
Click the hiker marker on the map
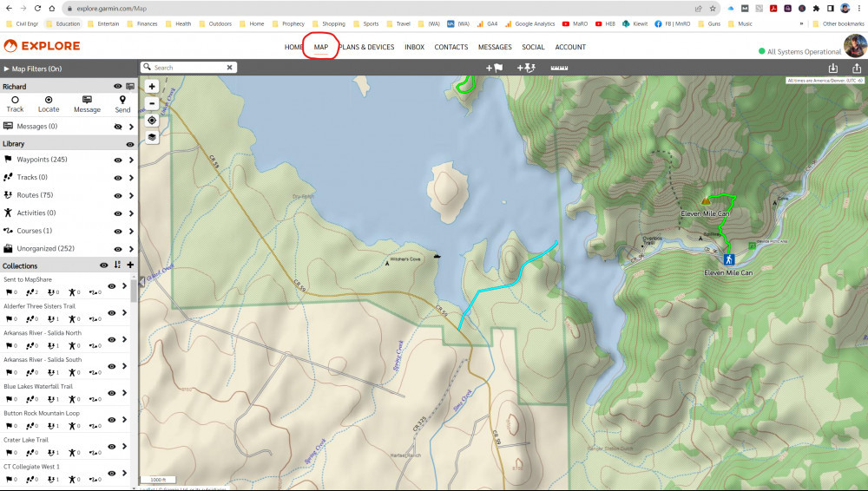(x=729, y=259)
